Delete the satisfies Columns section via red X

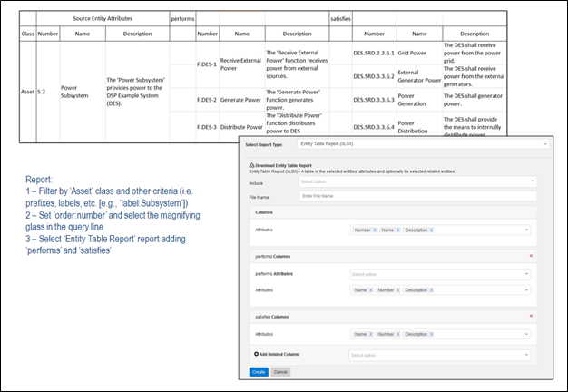click(531, 316)
